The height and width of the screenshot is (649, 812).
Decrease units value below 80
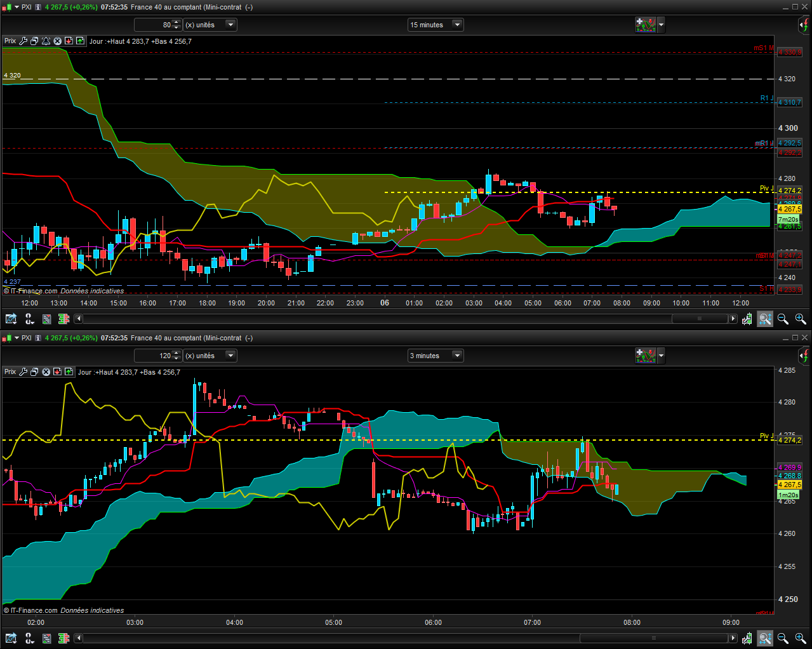[x=176, y=28]
